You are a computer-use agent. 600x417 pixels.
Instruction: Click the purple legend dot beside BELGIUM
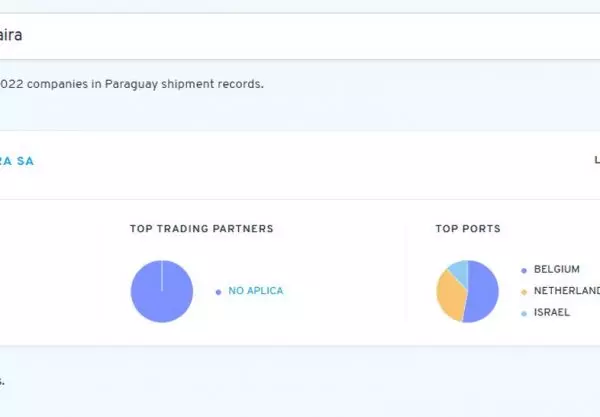pos(523,270)
